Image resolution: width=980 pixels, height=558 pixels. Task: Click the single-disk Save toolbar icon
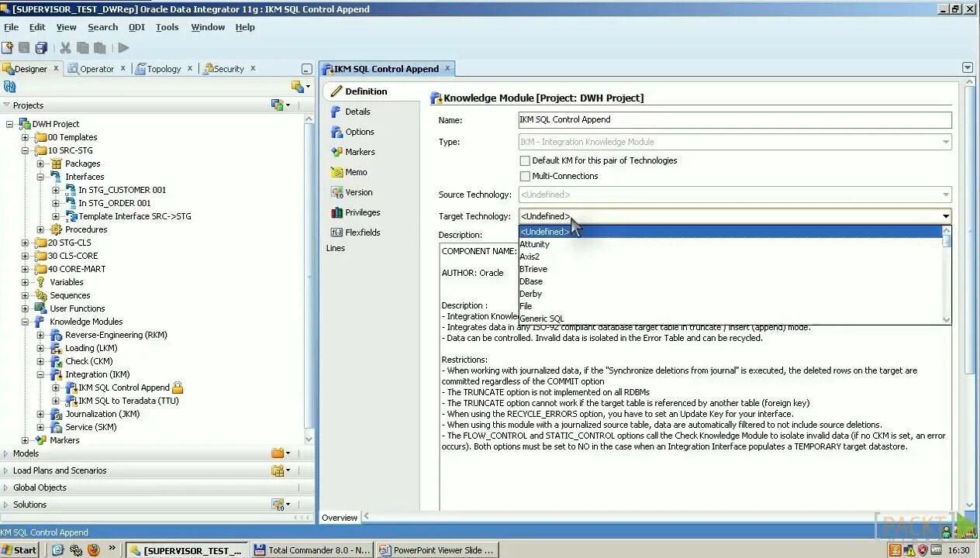(24, 47)
